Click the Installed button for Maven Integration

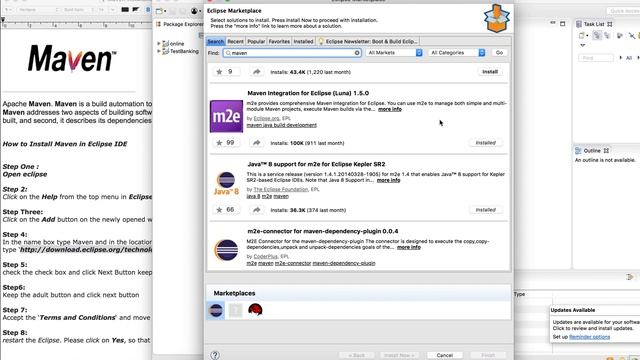point(486,143)
